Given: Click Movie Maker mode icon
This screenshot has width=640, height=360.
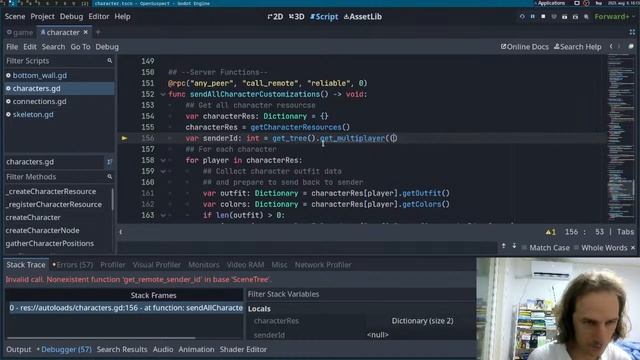Looking at the screenshot, I should (586, 17).
